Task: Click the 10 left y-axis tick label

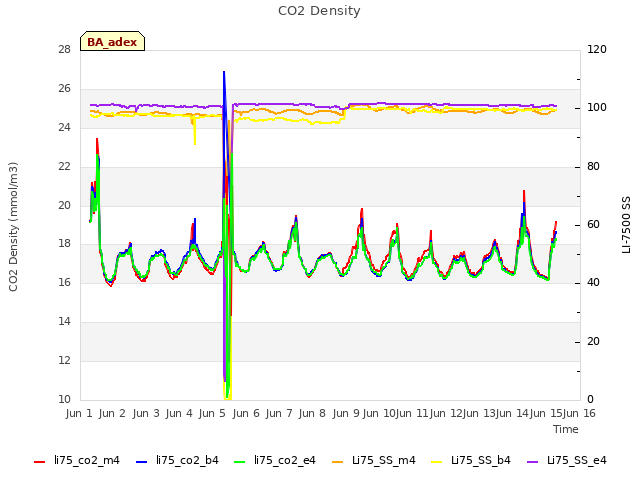Action: [64, 399]
